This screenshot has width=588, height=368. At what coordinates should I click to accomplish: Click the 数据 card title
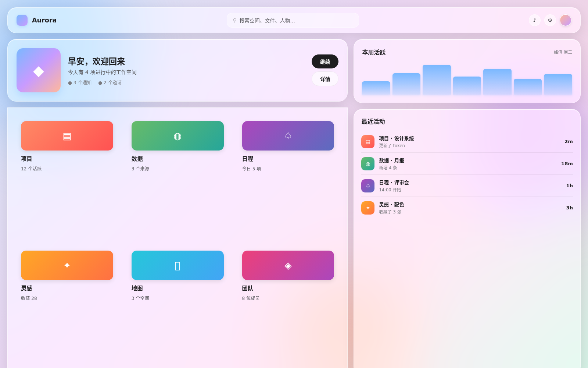(x=137, y=159)
